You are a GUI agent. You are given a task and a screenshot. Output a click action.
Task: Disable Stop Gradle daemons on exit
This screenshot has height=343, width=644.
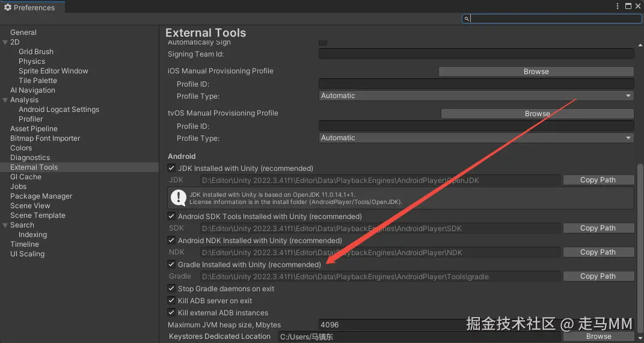click(x=171, y=289)
